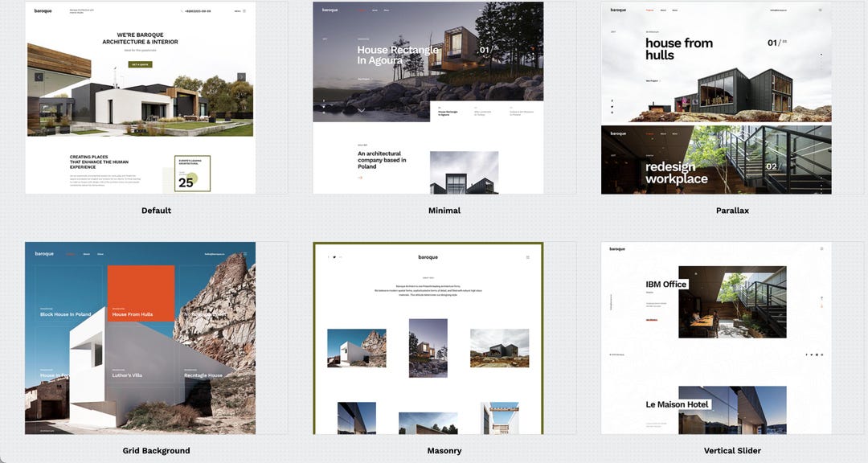Click the top baroque logo in Parallax demo
The height and width of the screenshot is (463, 868).
(618, 10)
